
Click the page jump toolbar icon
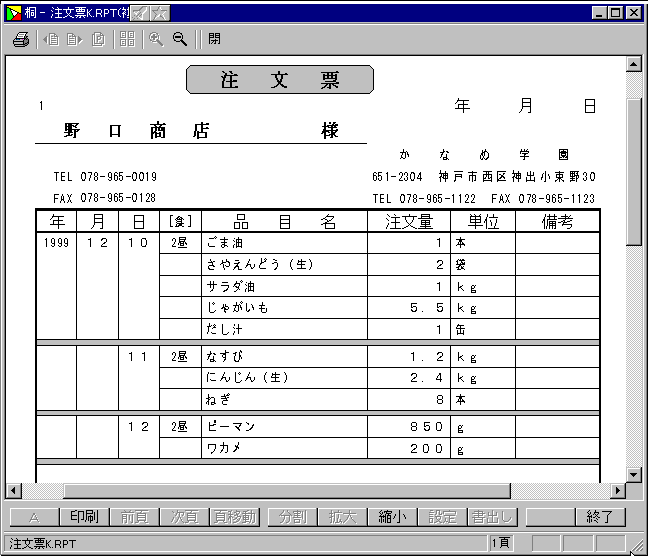(x=98, y=39)
